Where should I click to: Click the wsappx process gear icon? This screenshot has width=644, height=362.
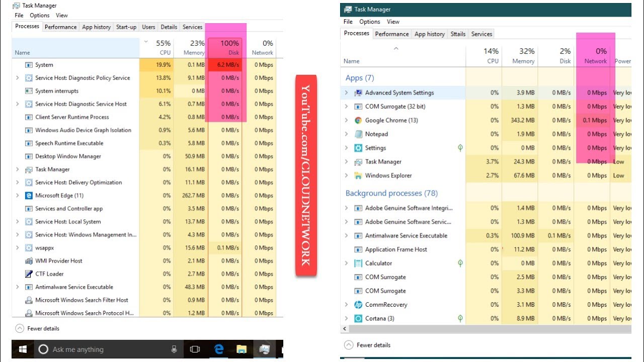click(29, 248)
